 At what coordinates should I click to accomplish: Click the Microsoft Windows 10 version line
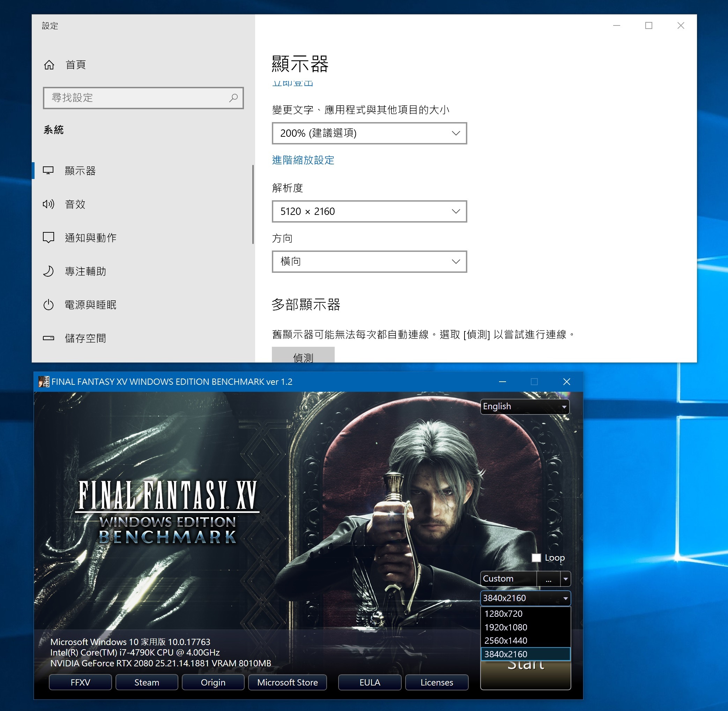point(130,642)
